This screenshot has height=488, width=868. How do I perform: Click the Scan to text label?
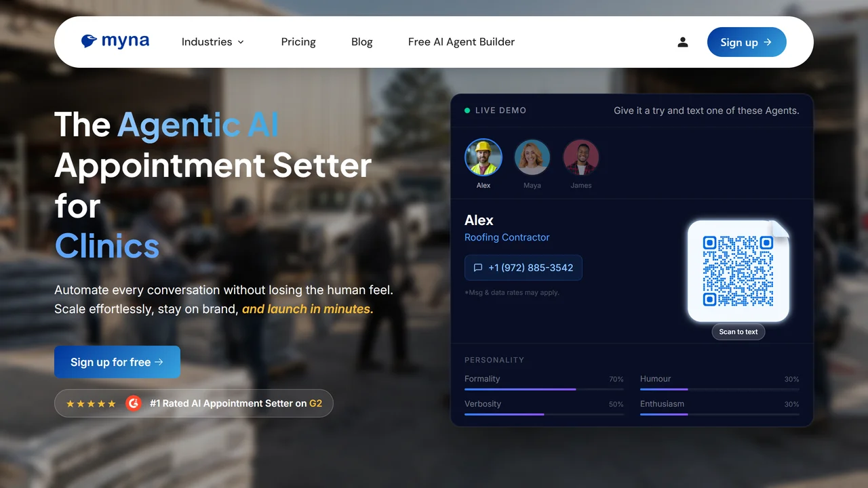(x=738, y=332)
